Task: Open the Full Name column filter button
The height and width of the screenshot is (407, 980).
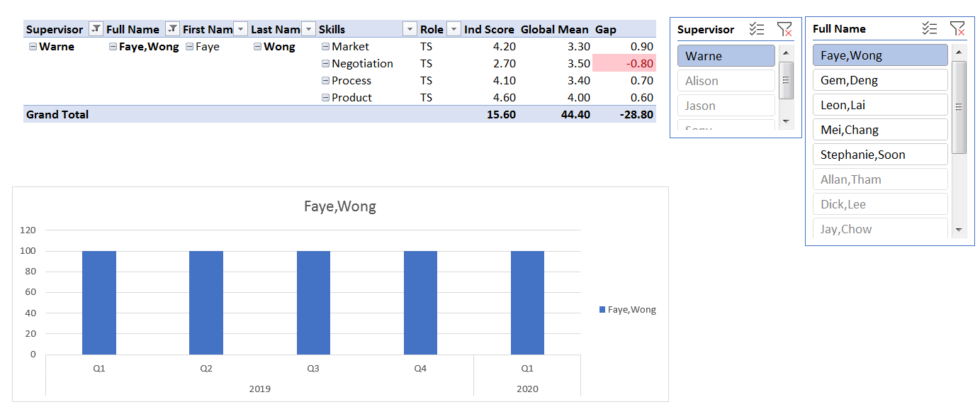Action: pos(172,29)
